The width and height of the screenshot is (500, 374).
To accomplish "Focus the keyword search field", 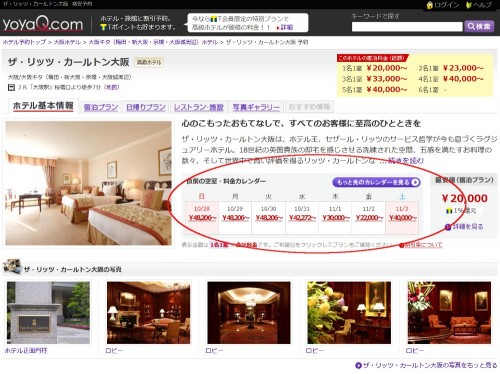I will coord(407,27).
